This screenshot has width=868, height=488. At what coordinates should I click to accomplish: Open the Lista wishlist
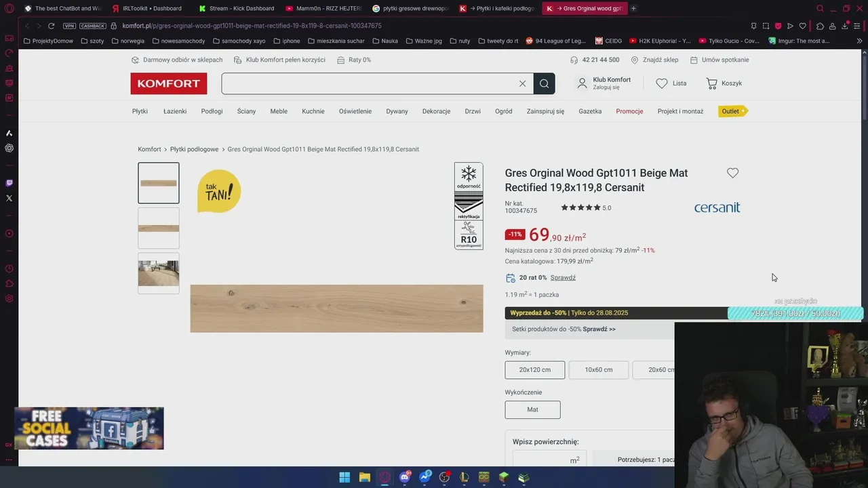pos(671,83)
